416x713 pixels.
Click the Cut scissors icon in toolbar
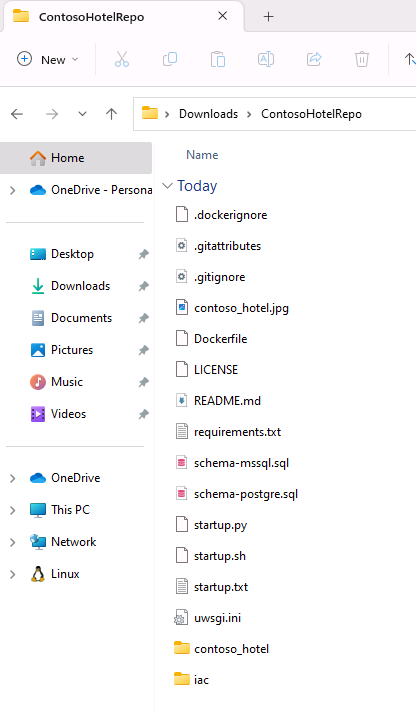[x=122, y=60]
